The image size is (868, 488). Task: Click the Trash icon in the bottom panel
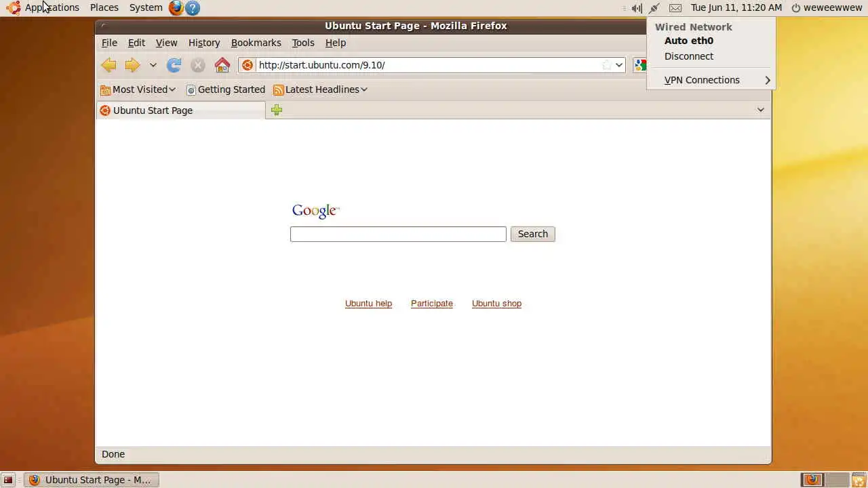click(859, 480)
